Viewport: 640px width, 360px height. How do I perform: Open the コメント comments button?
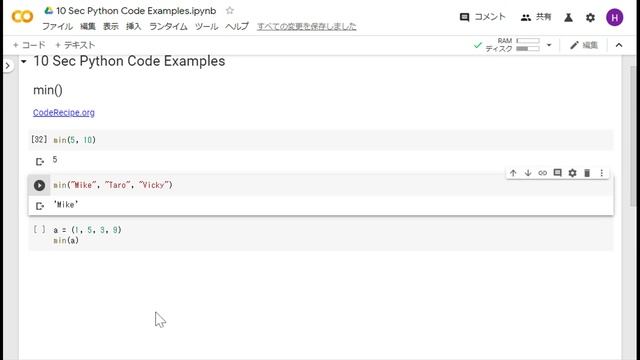coord(482,17)
